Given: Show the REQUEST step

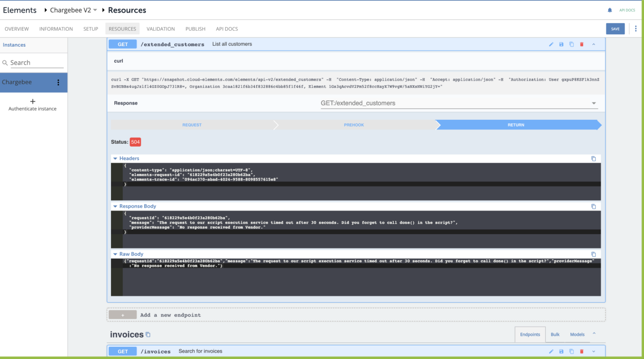Looking at the screenshot, I should pos(192,125).
